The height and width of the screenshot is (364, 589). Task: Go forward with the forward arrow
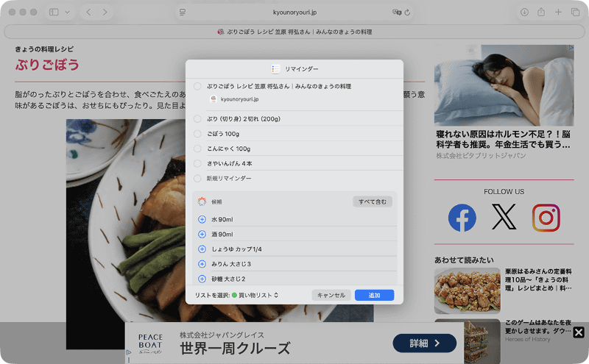point(105,12)
